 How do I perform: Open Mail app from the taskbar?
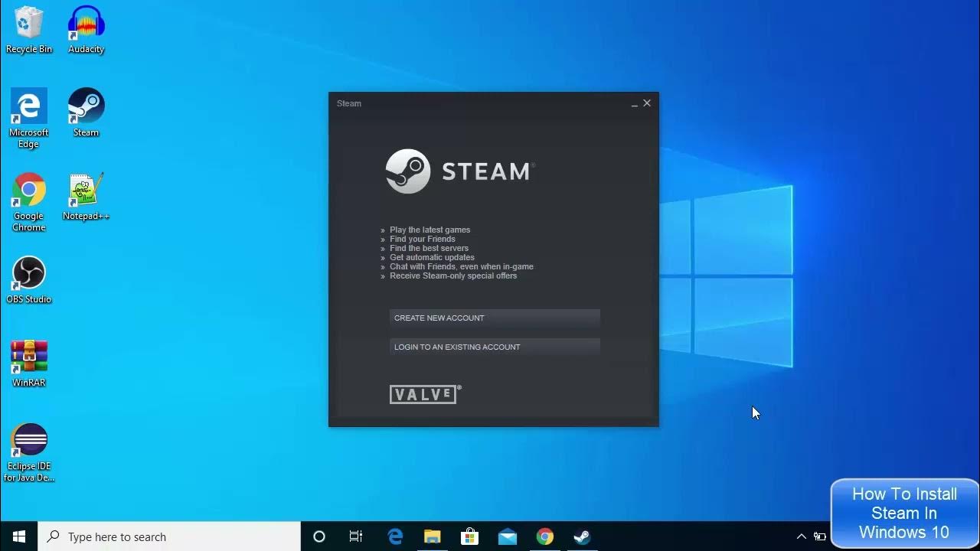coord(507,536)
